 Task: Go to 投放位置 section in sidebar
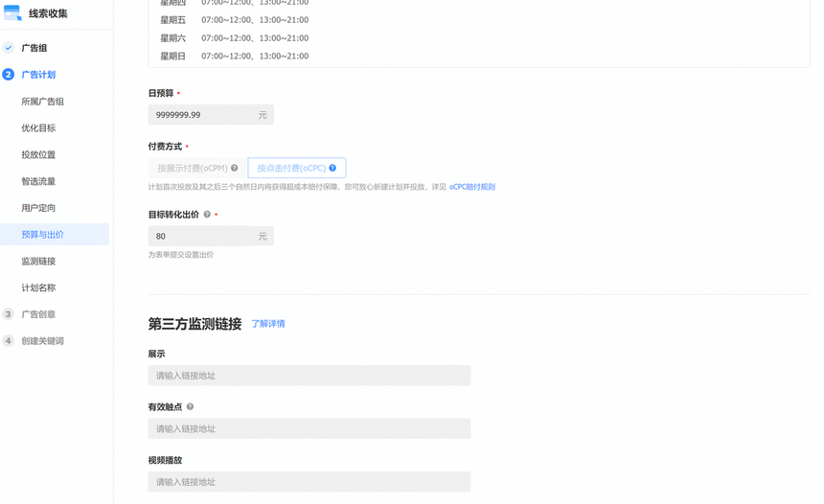pos(38,154)
